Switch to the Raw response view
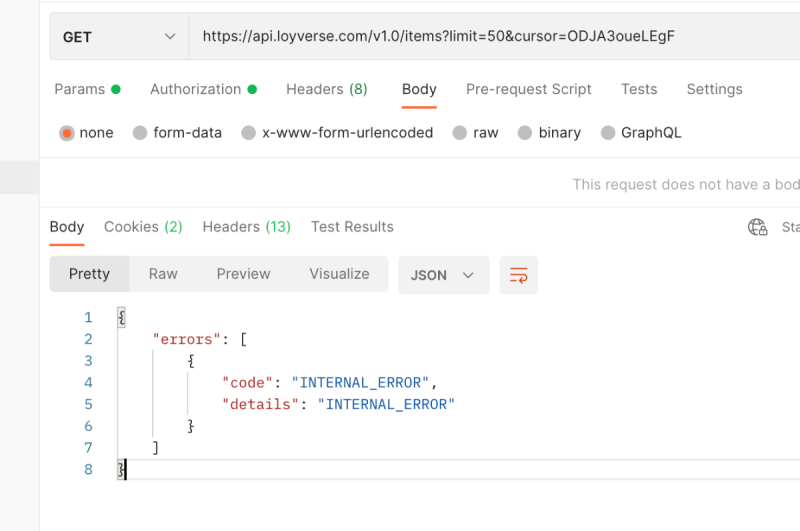Screen dimensions: 800x531 [163, 274]
